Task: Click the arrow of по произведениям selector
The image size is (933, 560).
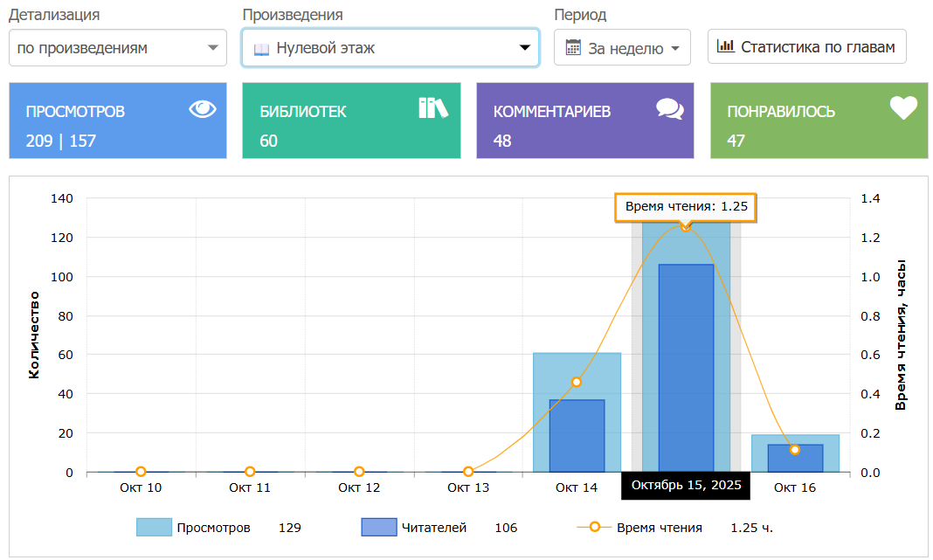Action: pos(212,47)
